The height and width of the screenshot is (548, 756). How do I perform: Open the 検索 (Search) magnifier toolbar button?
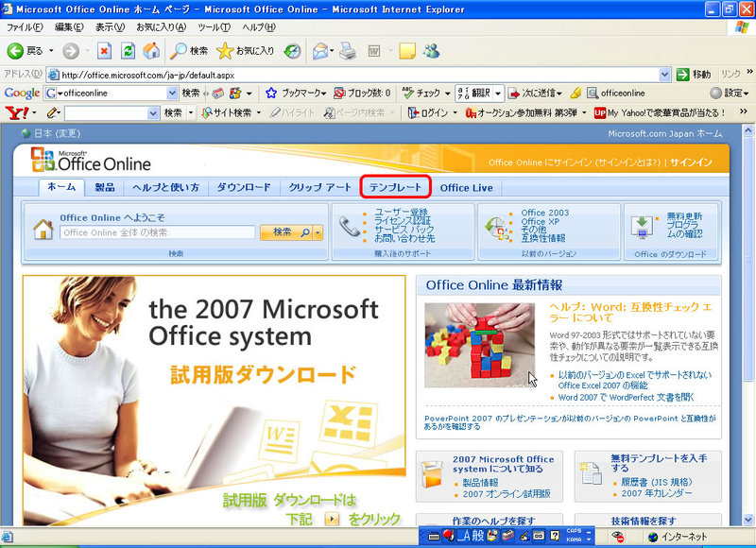point(190,51)
